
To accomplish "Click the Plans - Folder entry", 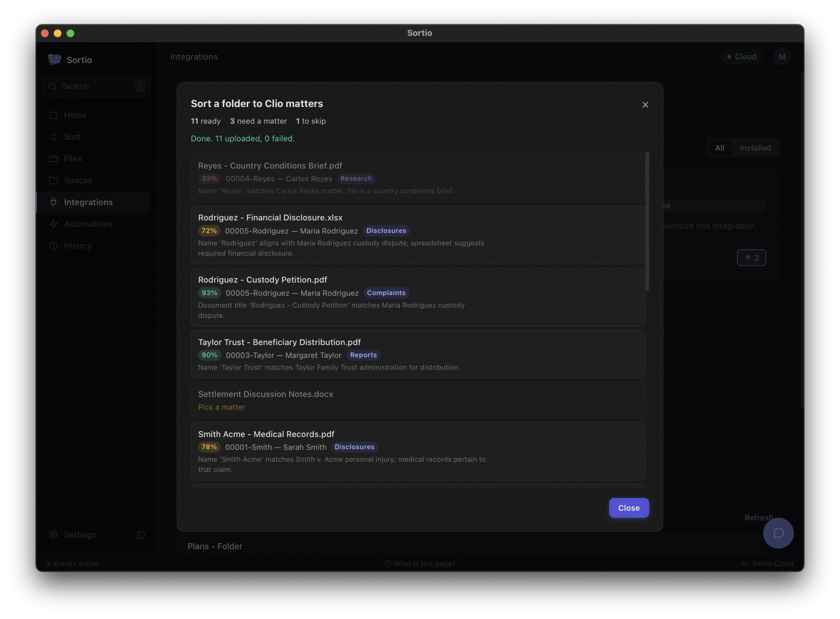I will point(215,546).
